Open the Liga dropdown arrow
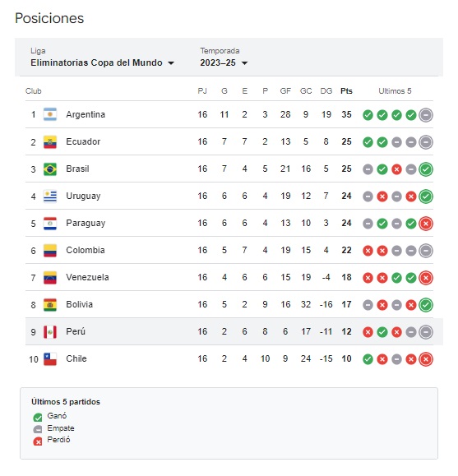458x476 pixels. coord(171,63)
